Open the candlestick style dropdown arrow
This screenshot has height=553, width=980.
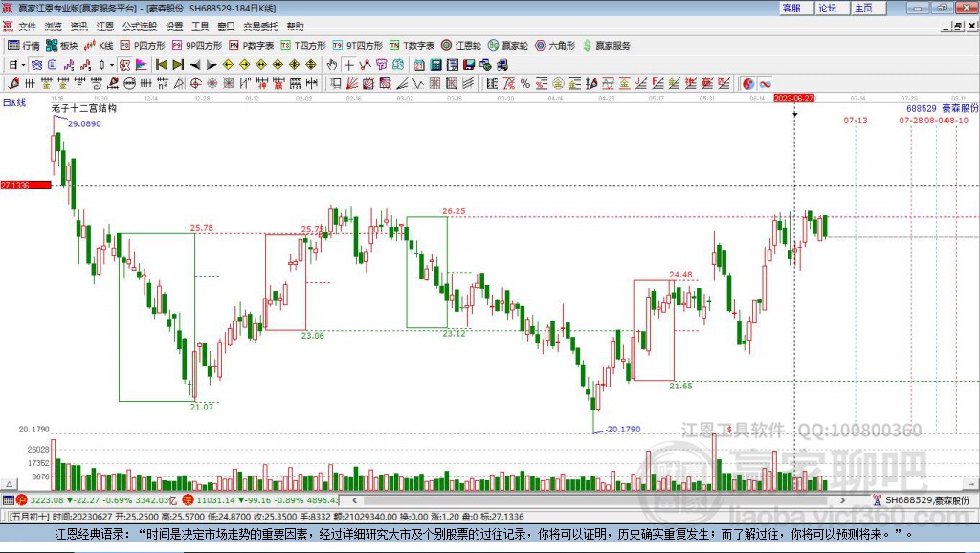point(112,65)
